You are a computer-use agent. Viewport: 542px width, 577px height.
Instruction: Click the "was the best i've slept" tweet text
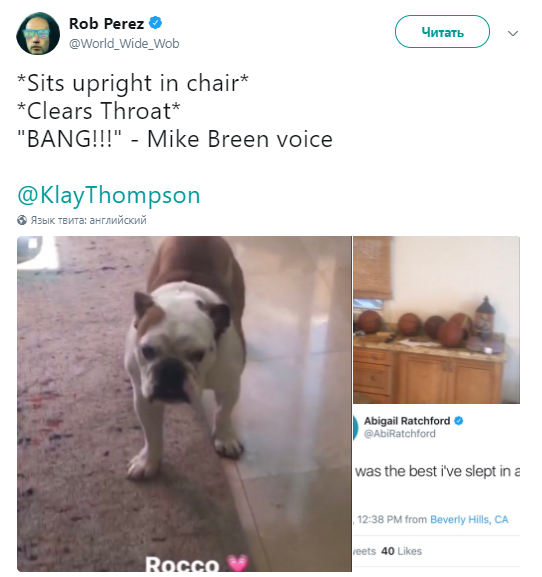(x=437, y=471)
